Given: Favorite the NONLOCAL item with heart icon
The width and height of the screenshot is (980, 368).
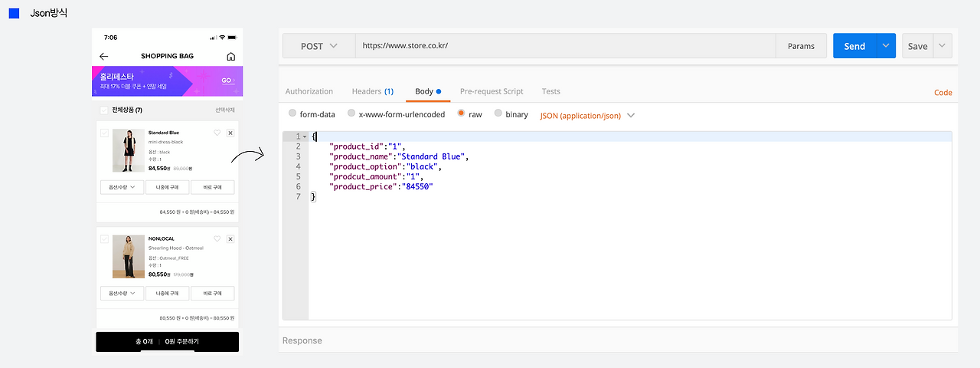Looking at the screenshot, I should click(217, 239).
